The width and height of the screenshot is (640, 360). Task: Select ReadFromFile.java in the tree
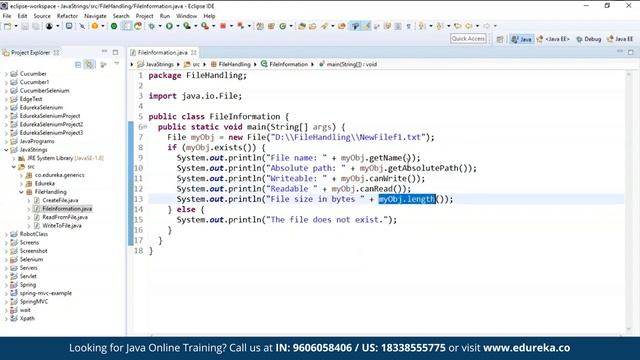[65, 217]
